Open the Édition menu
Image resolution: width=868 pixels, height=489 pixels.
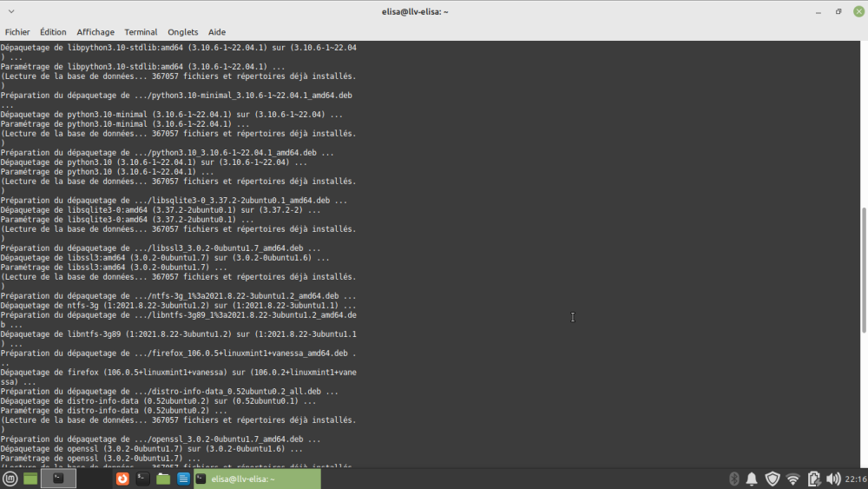[x=53, y=32]
